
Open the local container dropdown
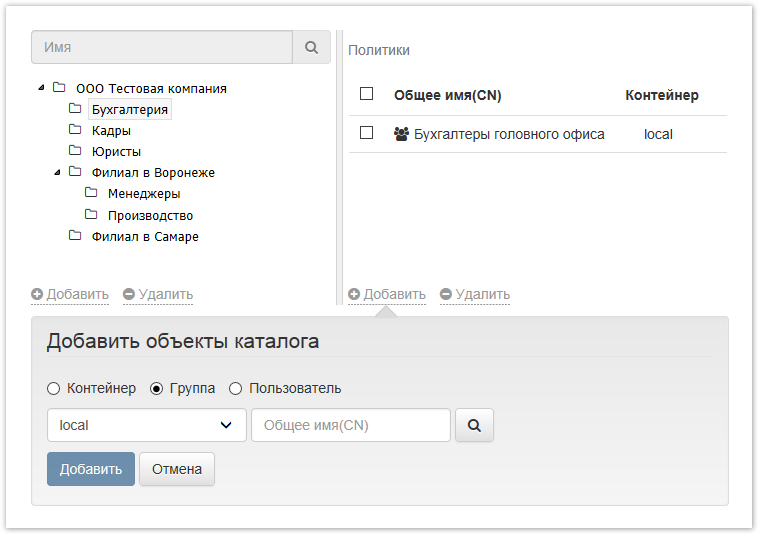[x=146, y=425]
